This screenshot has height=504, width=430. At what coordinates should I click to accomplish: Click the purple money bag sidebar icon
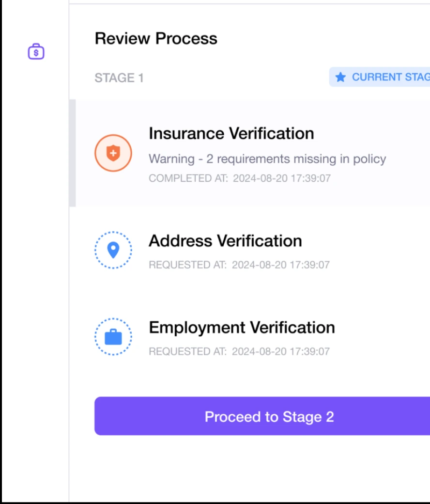tap(36, 51)
